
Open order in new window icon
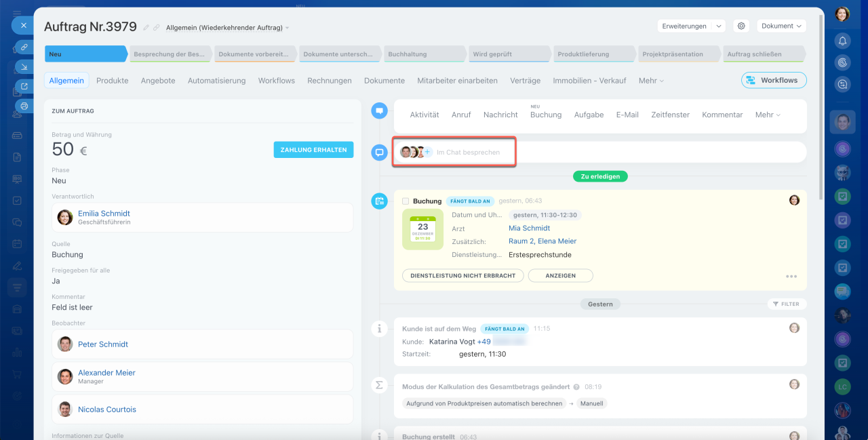click(x=24, y=86)
